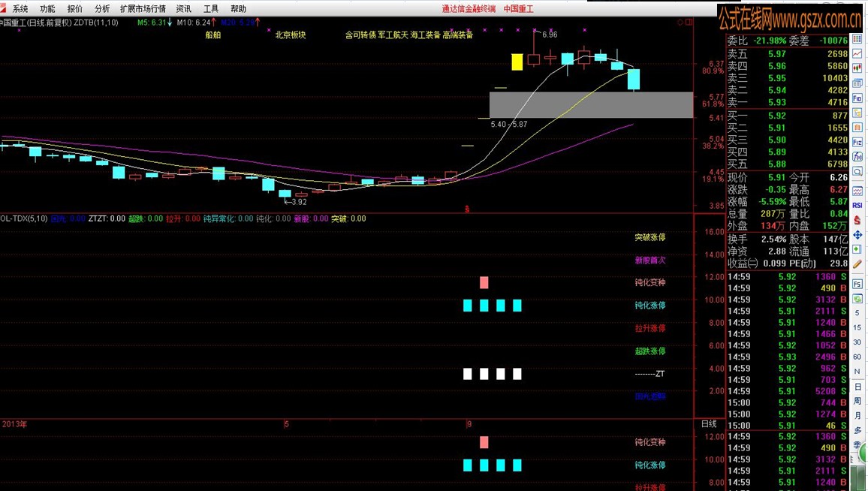The image size is (868, 491).
Task: Click the F10 company info icon
Action: pyautogui.click(x=857, y=98)
